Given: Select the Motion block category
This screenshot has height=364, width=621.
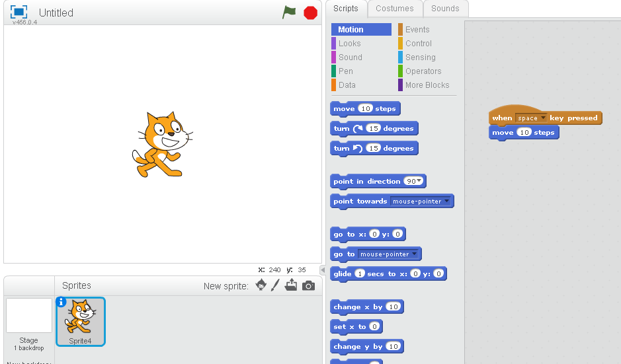Looking at the screenshot, I should pyautogui.click(x=361, y=29).
